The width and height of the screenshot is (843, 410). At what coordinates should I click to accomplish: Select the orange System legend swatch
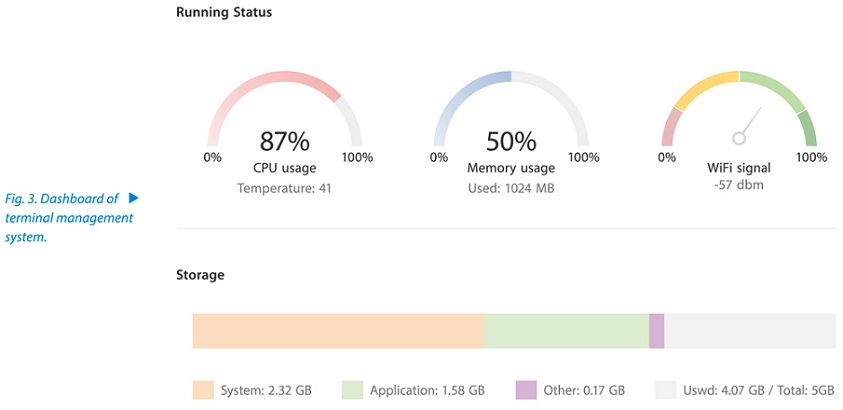coord(203,390)
